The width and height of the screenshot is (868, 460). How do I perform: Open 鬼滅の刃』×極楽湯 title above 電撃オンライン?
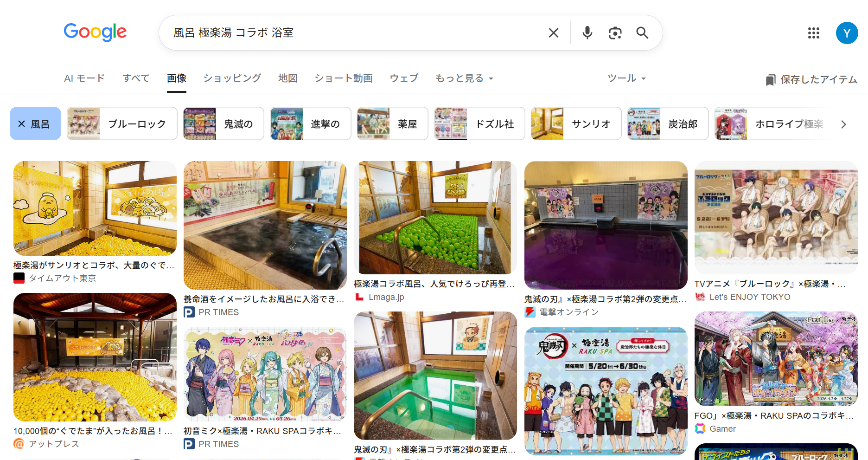[606, 299]
